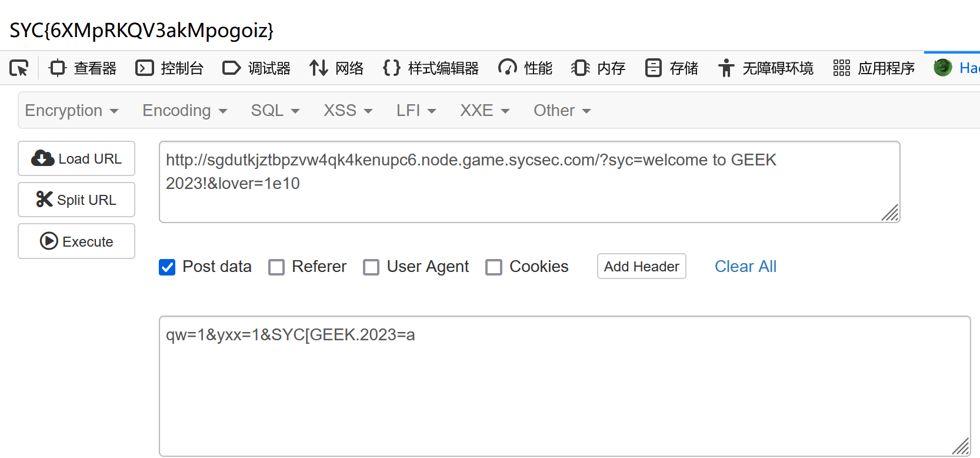Click the element picker arrow icon
Viewport: 980px width, 458px height.
click(19, 68)
